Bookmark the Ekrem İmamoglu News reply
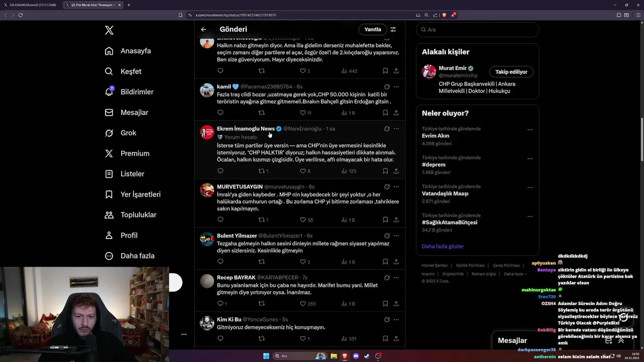Screen dimensions: 644x362 [385, 171]
